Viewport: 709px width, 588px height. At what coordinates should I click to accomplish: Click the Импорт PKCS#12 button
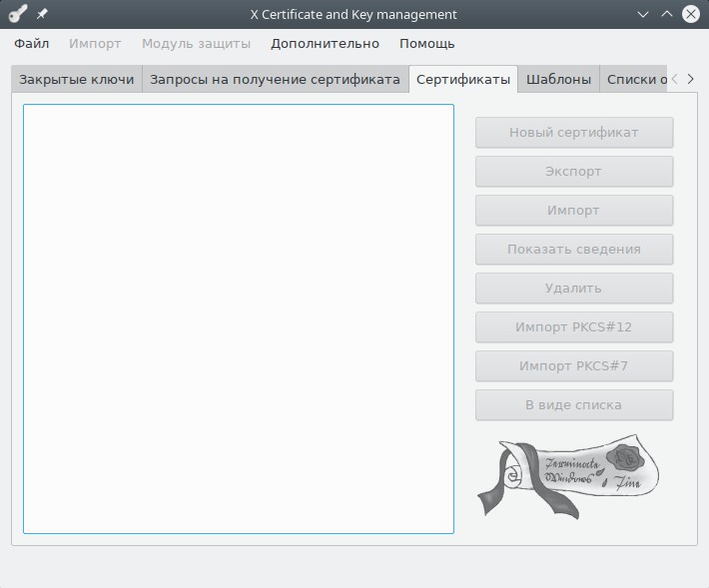pyautogui.click(x=573, y=327)
